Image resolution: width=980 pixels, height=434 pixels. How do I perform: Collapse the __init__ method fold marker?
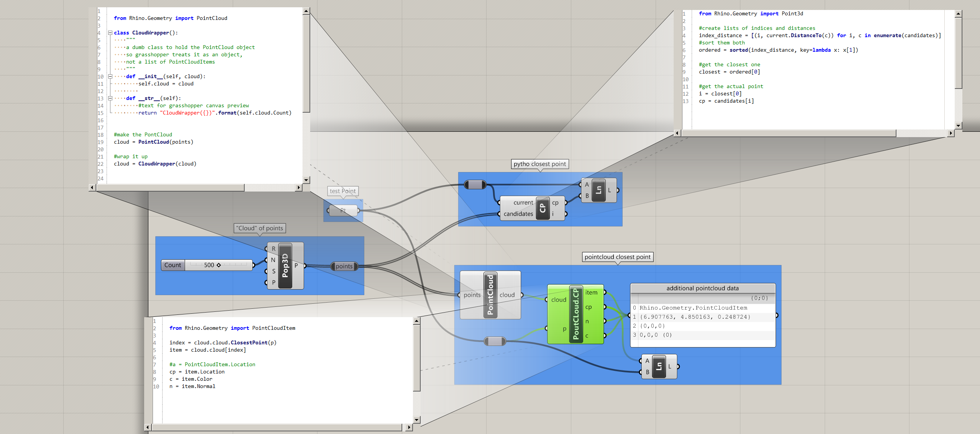tap(110, 77)
